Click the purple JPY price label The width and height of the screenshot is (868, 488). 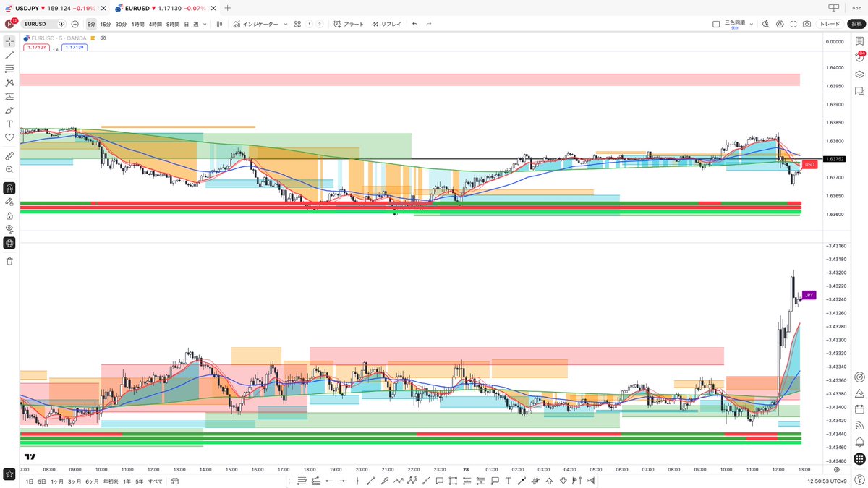(x=809, y=295)
